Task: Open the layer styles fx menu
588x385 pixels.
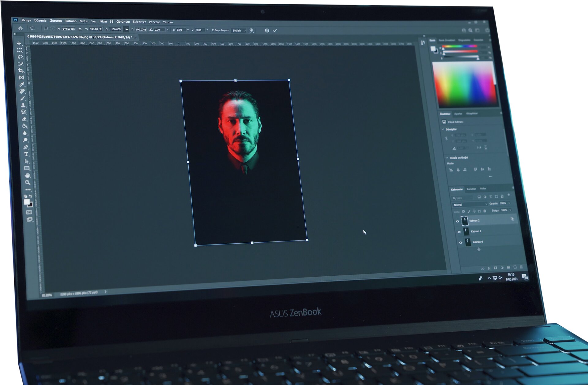Action: click(489, 268)
